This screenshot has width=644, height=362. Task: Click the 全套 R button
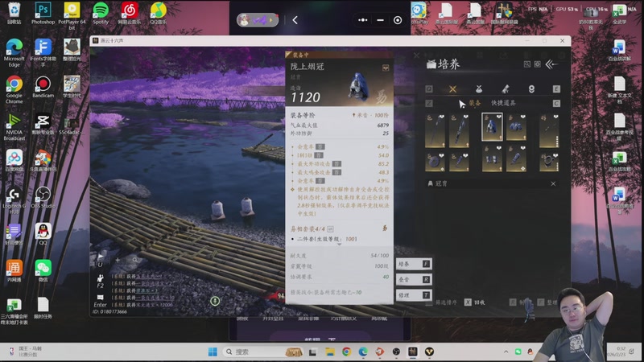(x=414, y=279)
